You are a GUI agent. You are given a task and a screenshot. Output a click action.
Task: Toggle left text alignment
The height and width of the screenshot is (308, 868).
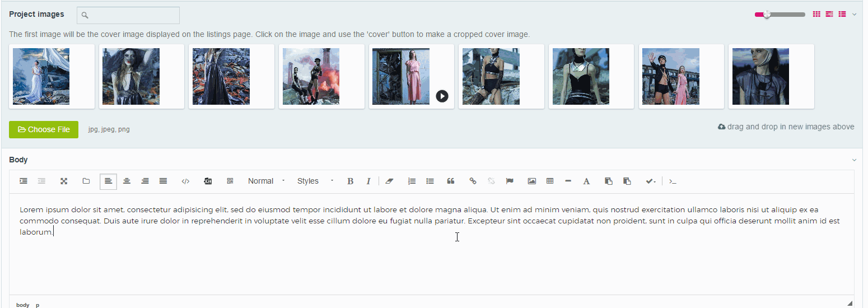pos(108,181)
